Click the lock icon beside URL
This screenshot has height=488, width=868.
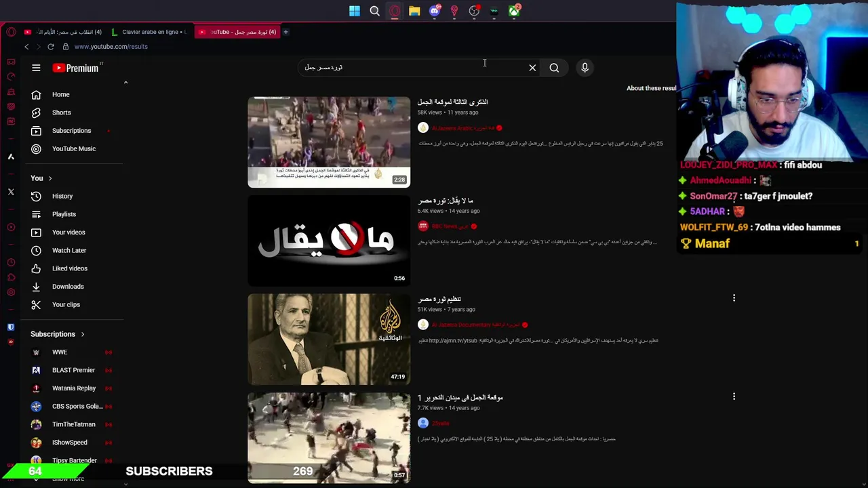[x=66, y=47]
